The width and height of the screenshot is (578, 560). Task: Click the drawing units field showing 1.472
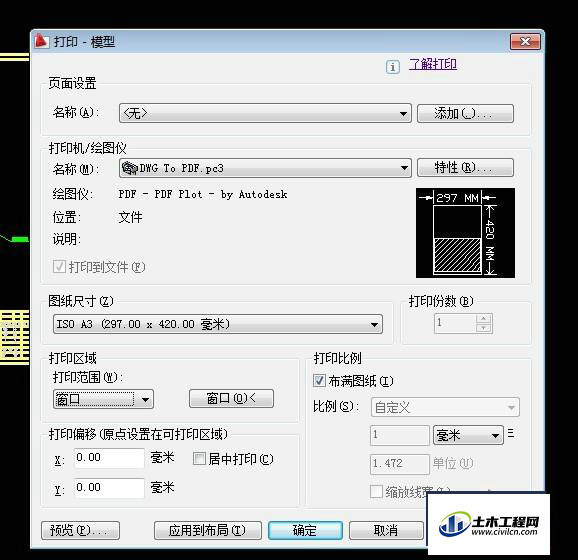click(400, 464)
